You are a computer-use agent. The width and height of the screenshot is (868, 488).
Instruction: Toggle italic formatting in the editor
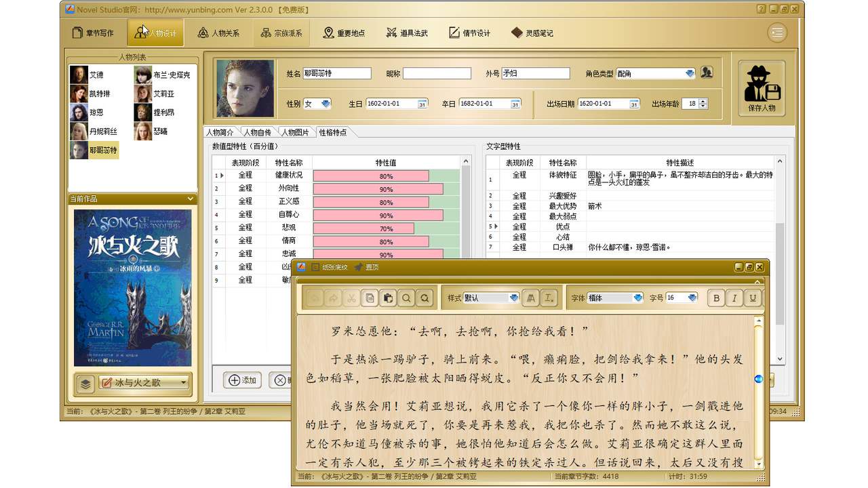point(734,298)
